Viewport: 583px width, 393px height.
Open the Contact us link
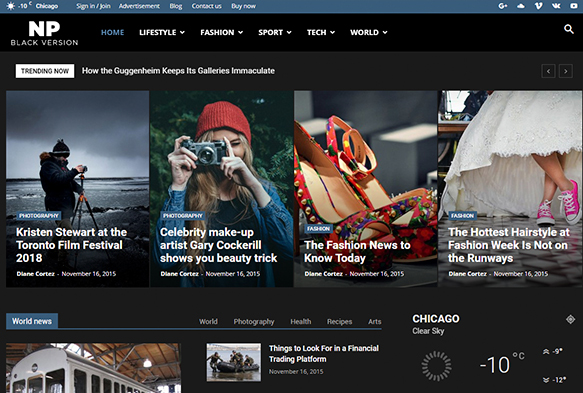click(x=206, y=6)
